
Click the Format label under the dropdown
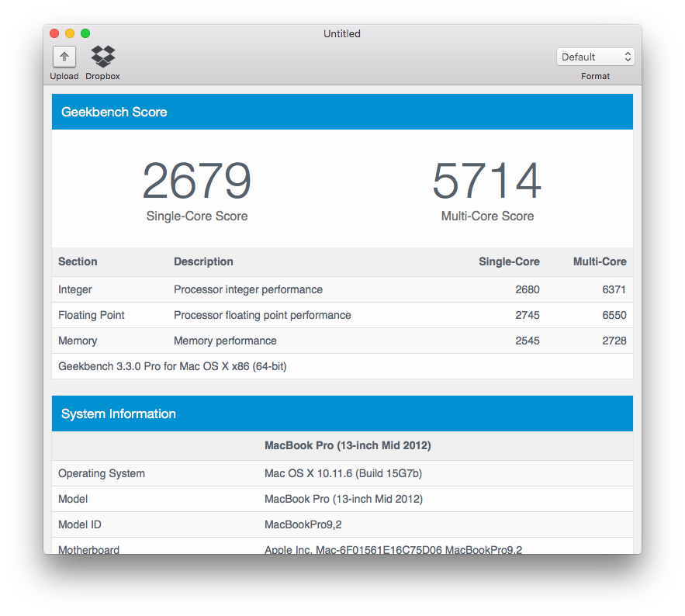pyautogui.click(x=596, y=76)
